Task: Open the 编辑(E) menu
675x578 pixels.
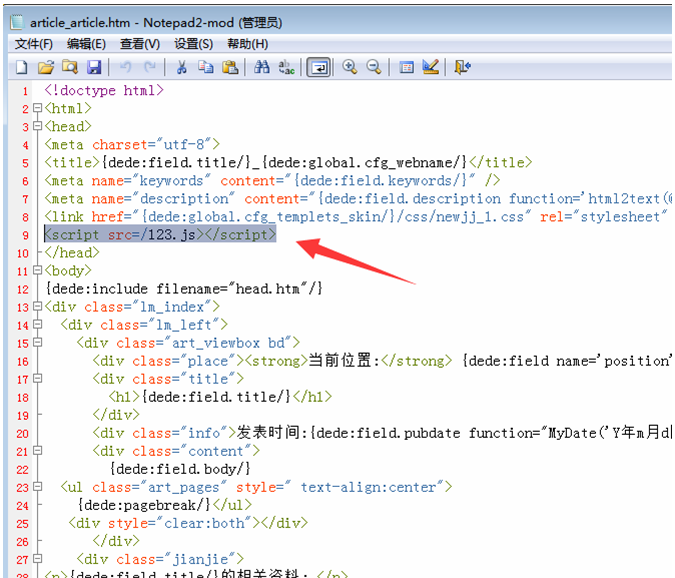Action: tap(86, 44)
